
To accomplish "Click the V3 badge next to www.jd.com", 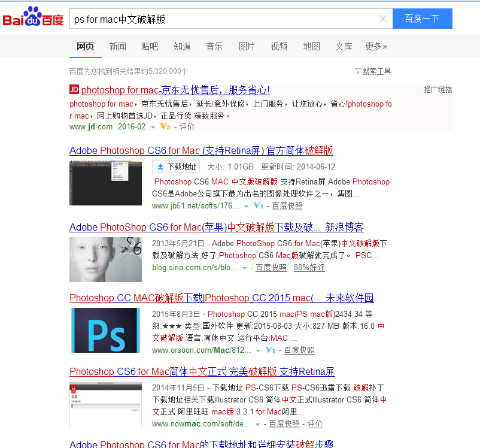I will pyautogui.click(x=165, y=127).
